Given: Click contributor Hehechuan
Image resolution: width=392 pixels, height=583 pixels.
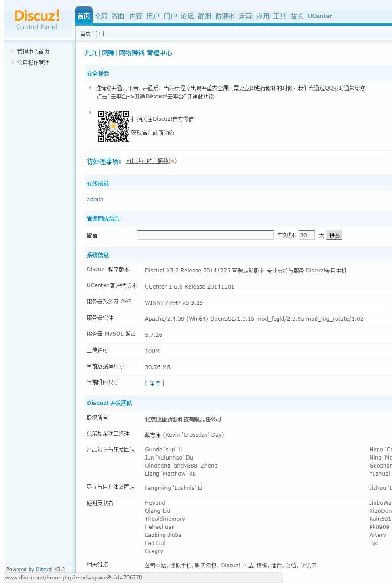Looking at the screenshot, I should pyautogui.click(x=160, y=527).
